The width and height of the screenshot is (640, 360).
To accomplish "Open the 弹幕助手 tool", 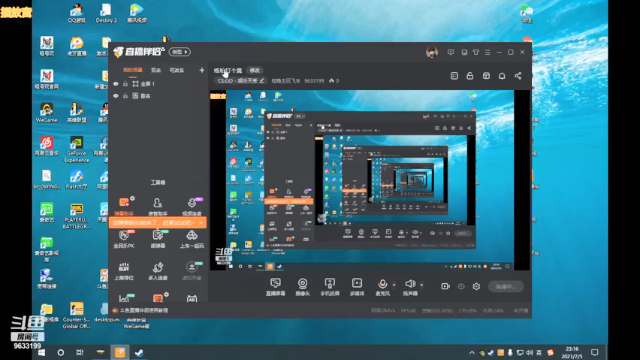I will pos(124,206).
